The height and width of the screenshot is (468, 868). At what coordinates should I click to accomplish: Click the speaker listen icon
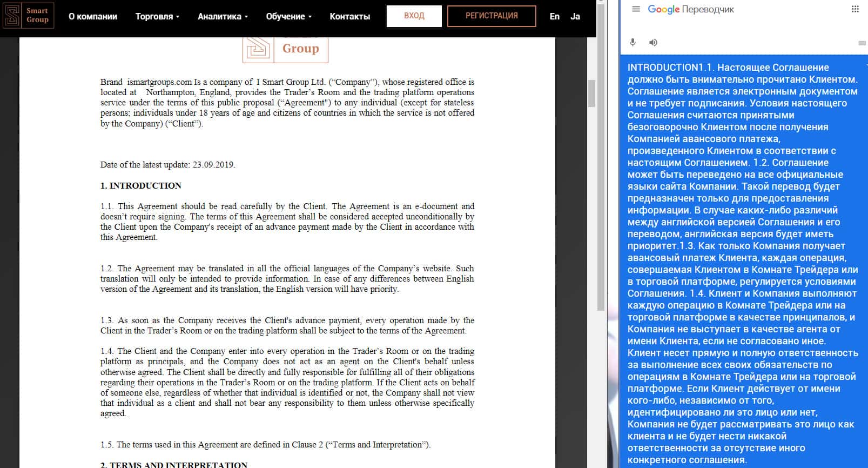tap(653, 42)
